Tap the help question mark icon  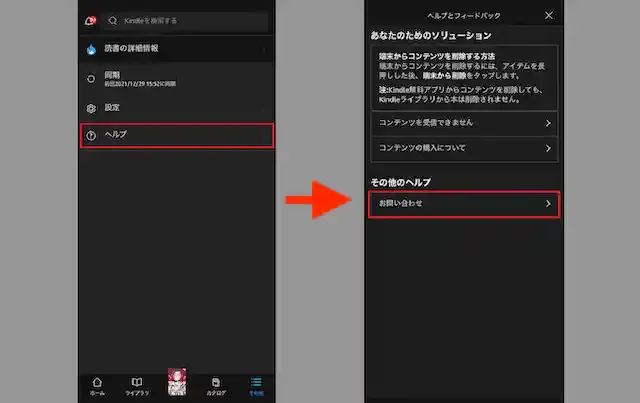tap(91, 136)
